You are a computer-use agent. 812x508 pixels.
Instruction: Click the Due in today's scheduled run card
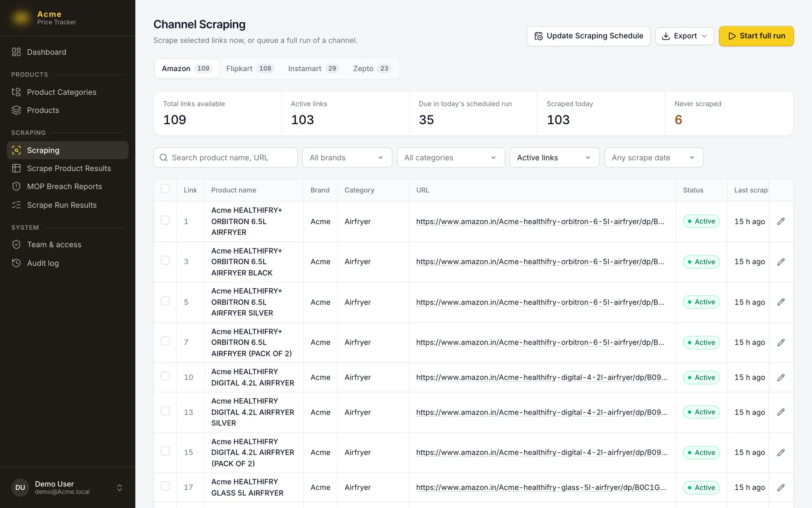click(x=473, y=113)
